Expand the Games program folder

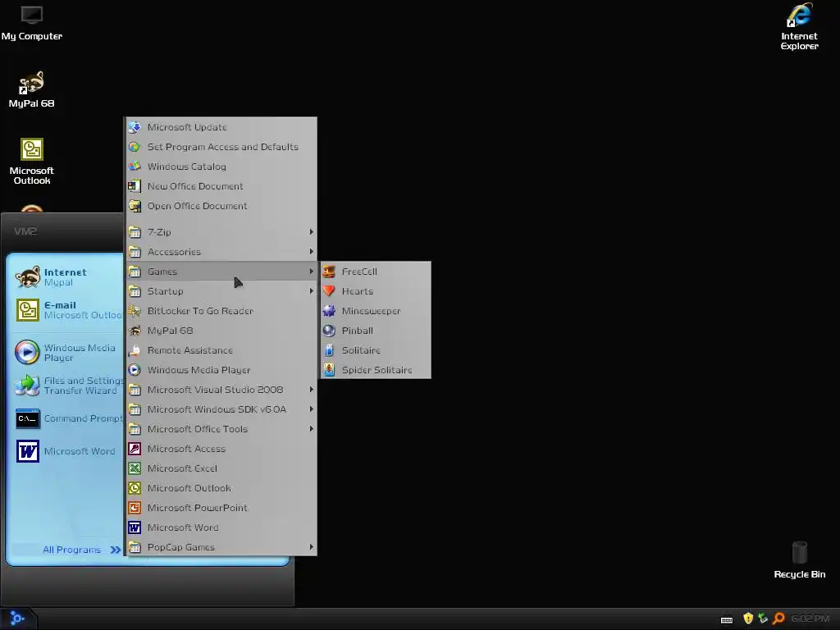(221, 272)
